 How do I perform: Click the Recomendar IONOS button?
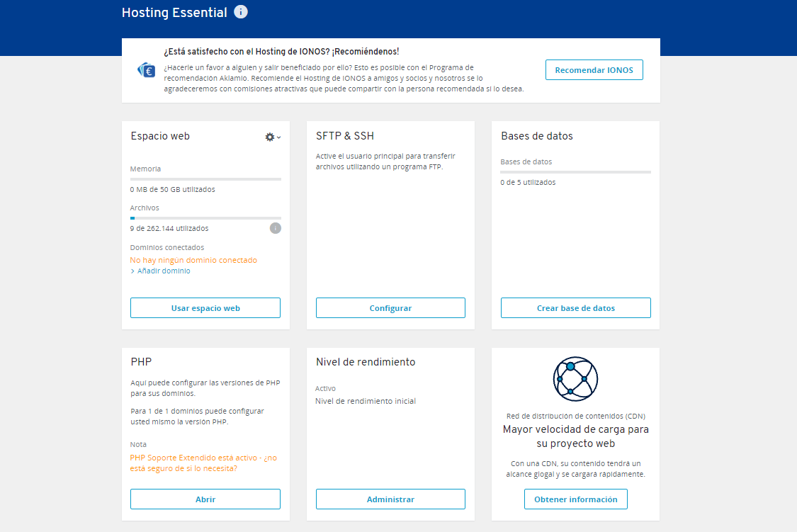coord(594,70)
